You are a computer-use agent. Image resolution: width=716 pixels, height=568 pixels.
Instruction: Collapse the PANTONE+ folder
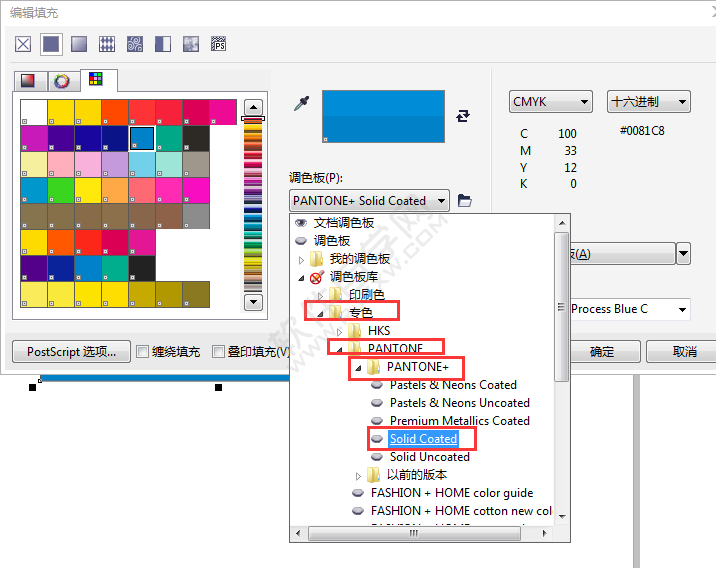tap(358, 368)
